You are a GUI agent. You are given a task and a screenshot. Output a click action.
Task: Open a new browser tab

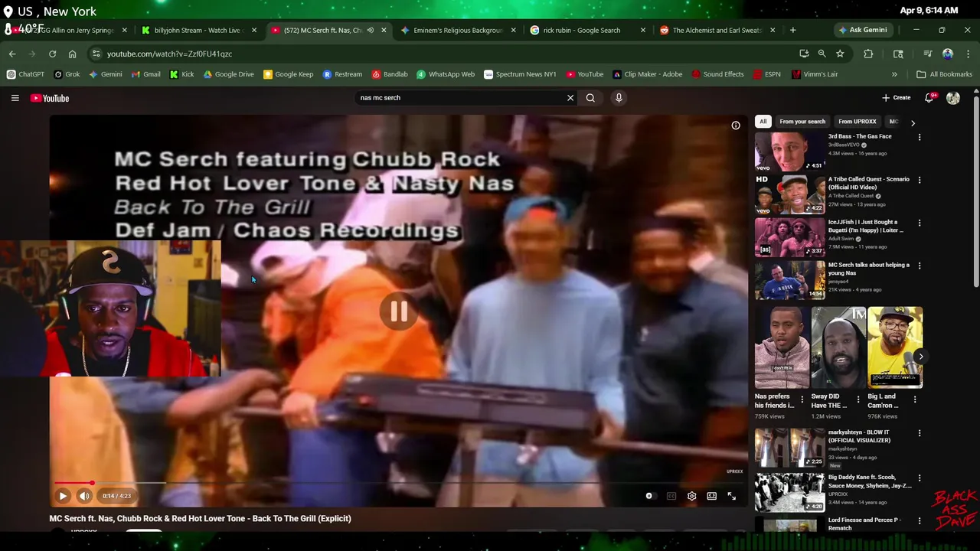point(792,30)
